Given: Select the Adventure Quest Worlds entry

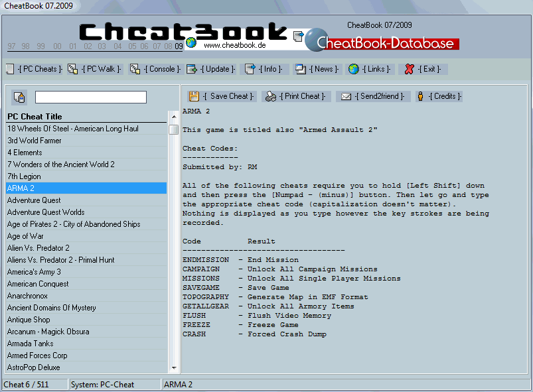Looking at the screenshot, I should click(87, 212).
